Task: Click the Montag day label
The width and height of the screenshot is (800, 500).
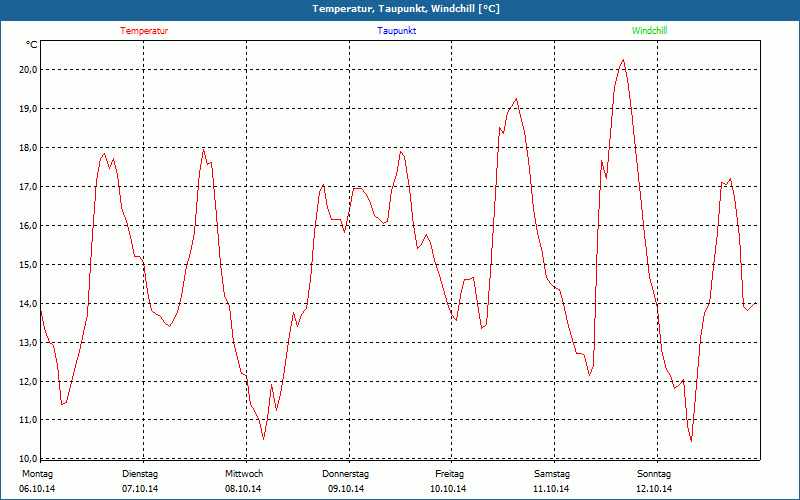Action: pos(37,474)
